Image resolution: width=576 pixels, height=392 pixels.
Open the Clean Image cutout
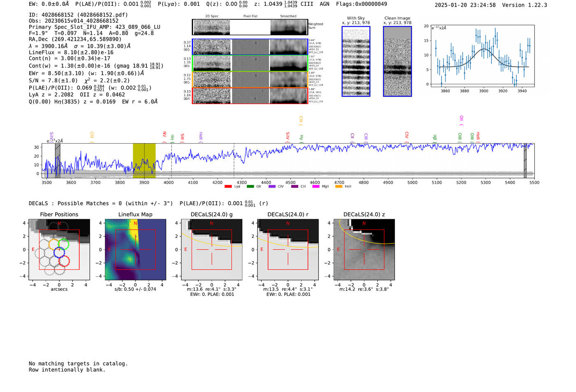(x=397, y=61)
